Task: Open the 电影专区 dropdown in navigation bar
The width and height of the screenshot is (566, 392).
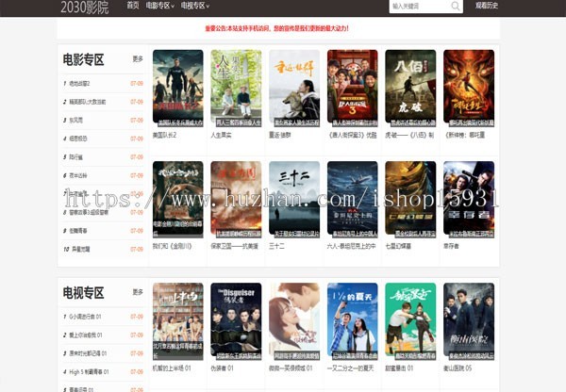Action: tap(160, 6)
